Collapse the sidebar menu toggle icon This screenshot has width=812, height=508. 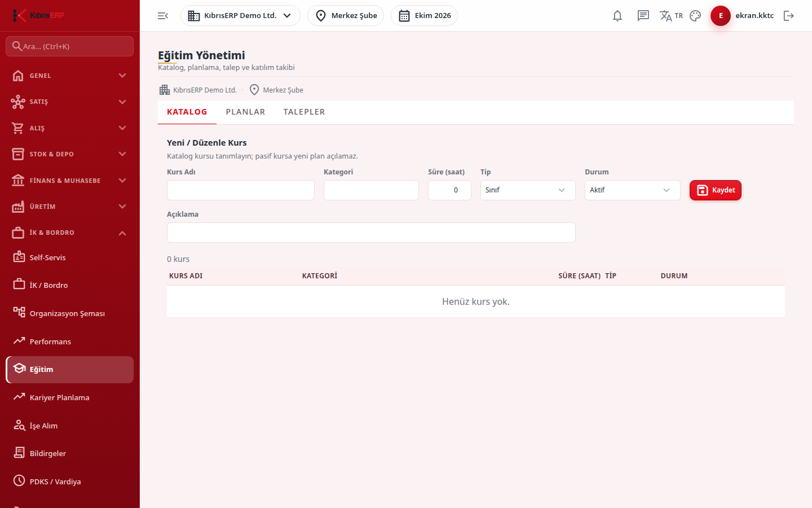pos(163,16)
